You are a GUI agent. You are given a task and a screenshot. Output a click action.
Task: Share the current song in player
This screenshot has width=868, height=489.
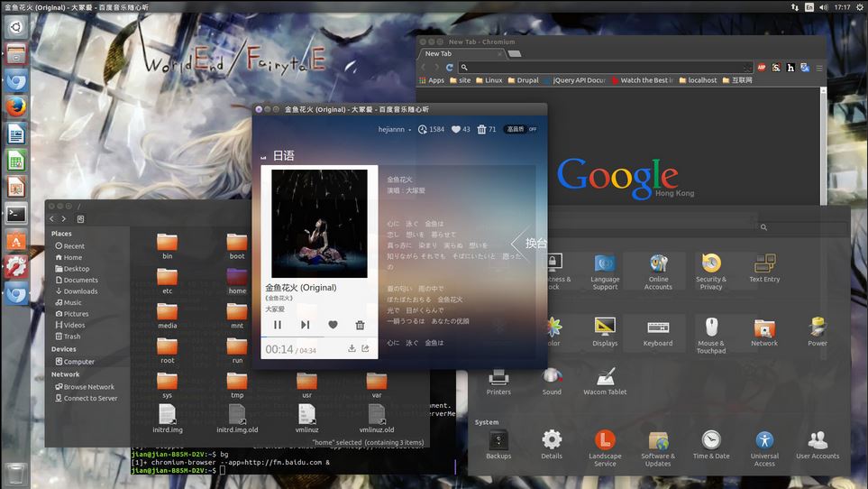click(x=365, y=348)
